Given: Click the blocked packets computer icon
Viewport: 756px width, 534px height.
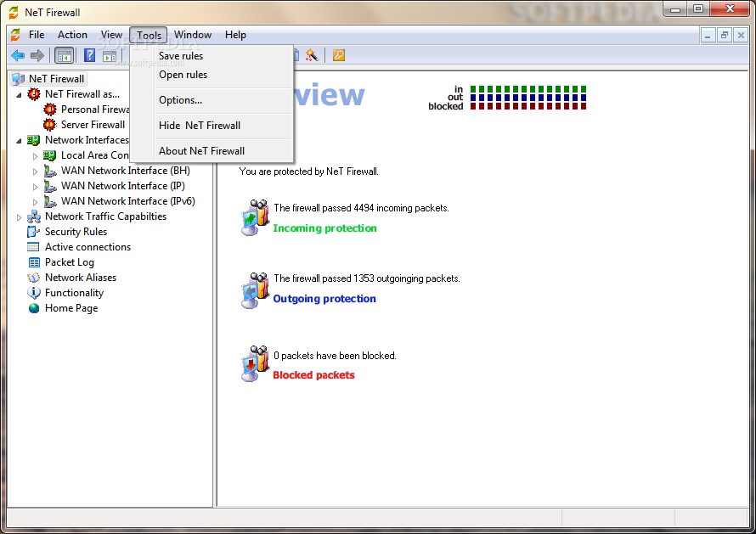Looking at the screenshot, I should tap(255, 364).
